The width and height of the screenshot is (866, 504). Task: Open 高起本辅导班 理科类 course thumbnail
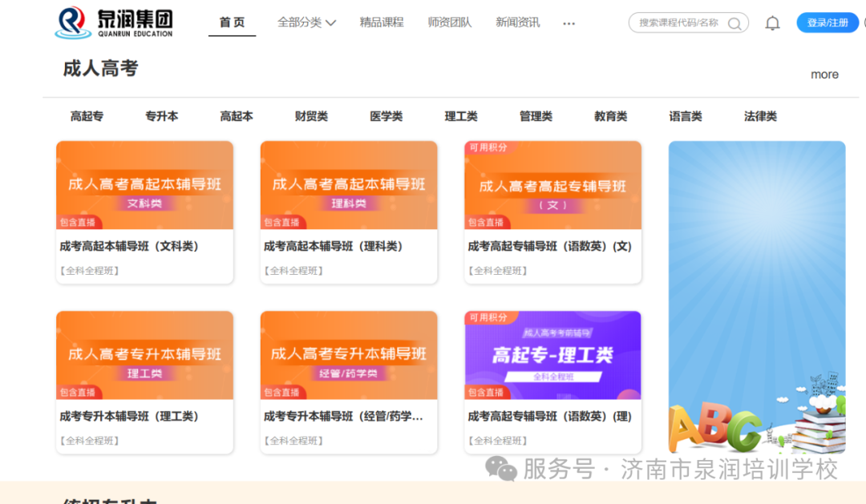click(x=349, y=185)
